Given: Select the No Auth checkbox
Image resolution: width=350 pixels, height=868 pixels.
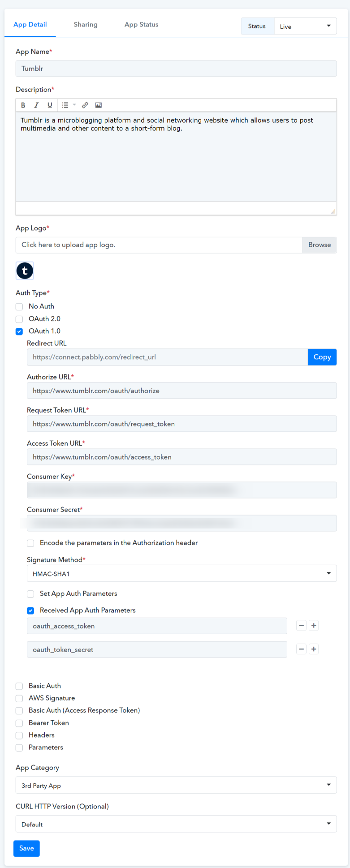Looking at the screenshot, I should [x=19, y=307].
